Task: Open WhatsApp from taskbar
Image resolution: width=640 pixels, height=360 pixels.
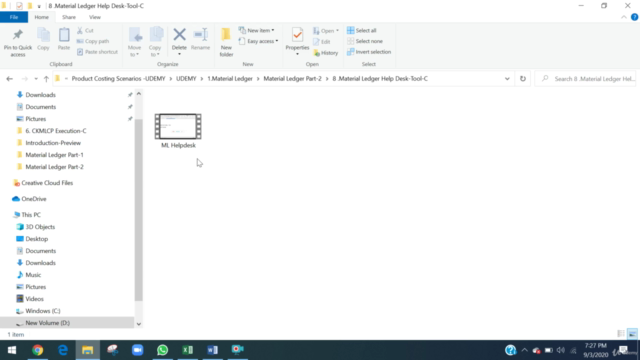Action: pos(162,350)
